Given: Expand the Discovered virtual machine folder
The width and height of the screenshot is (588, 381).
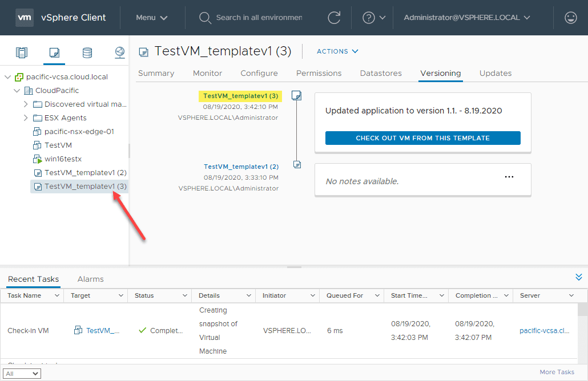Looking at the screenshot, I should click(26, 104).
